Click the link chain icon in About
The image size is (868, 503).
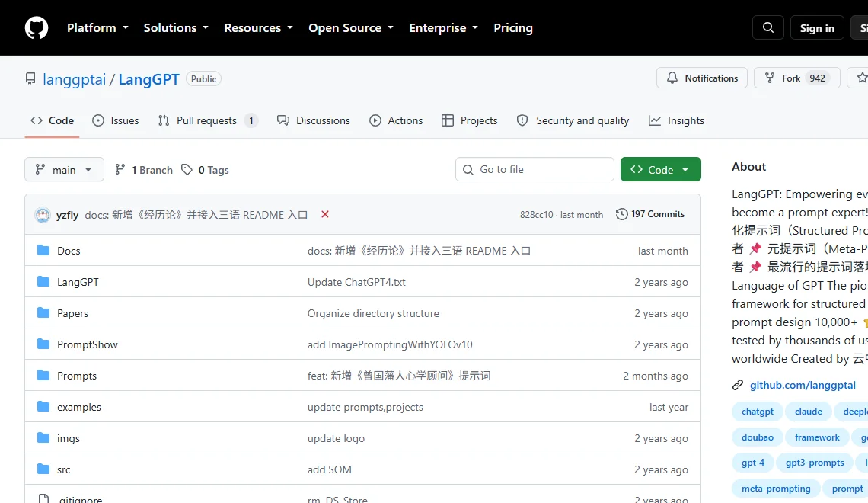[x=737, y=385]
